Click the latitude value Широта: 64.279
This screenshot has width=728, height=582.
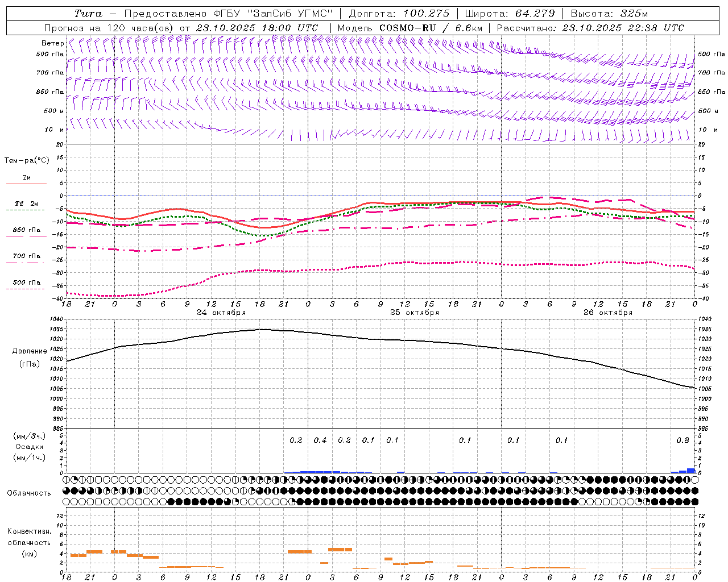(x=510, y=14)
